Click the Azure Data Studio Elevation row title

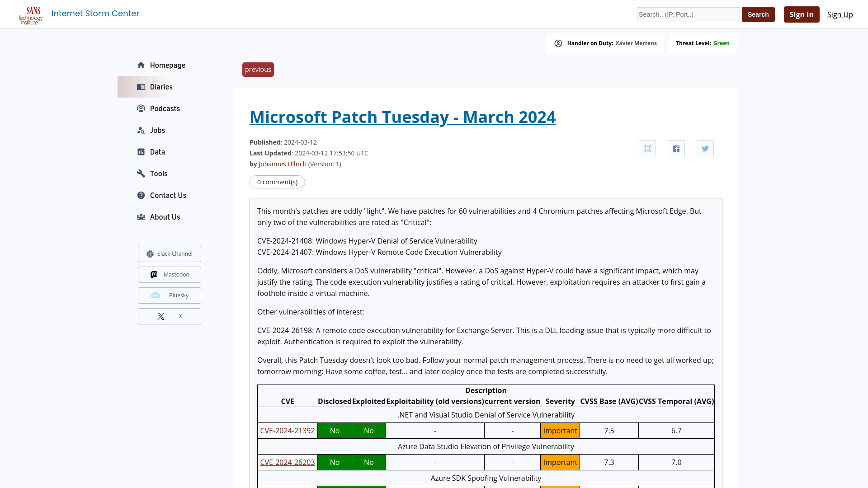(486, 446)
